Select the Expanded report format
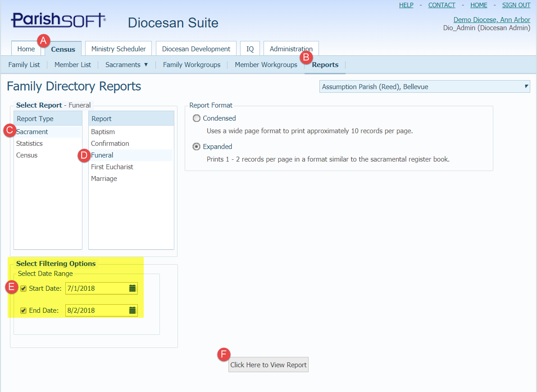This screenshot has height=392, width=537. point(196,147)
